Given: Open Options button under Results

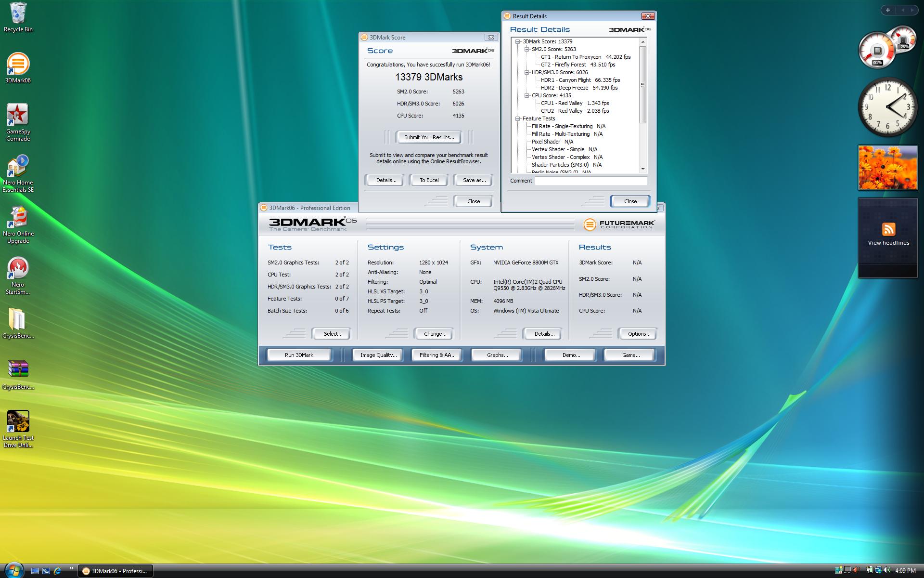Looking at the screenshot, I should coord(639,334).
